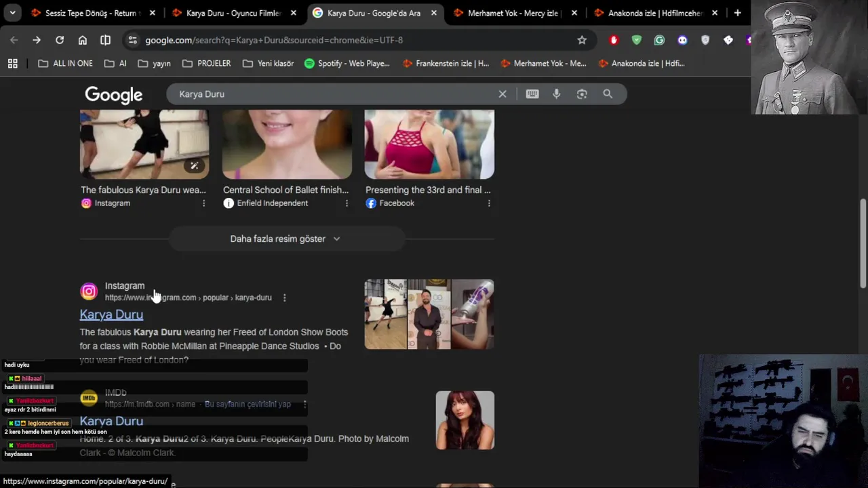Viewport: 868px width, 488px height.
Task: Open Merhamet Yok bookmark in bookmarks bar
Action: tap(543, 63)
